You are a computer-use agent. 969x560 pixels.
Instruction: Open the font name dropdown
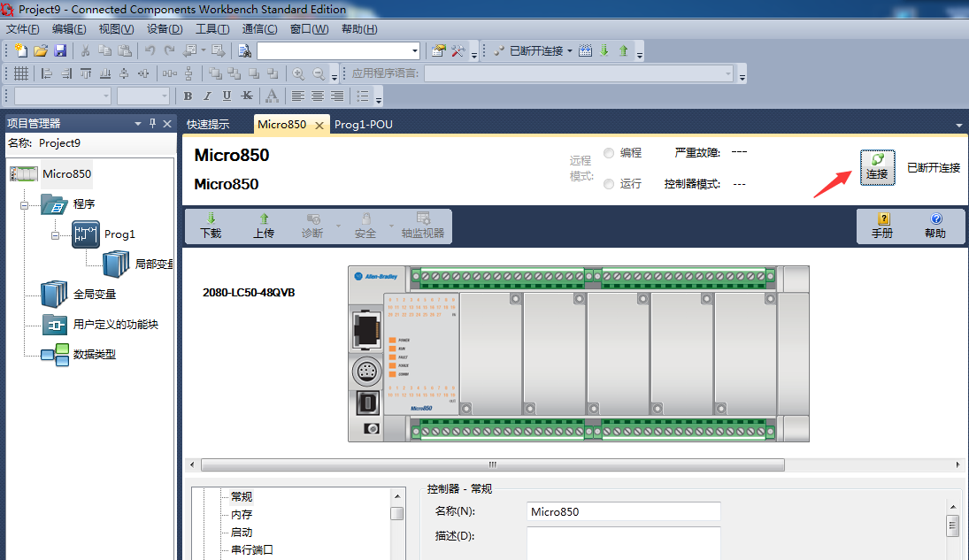click(106, 96)
